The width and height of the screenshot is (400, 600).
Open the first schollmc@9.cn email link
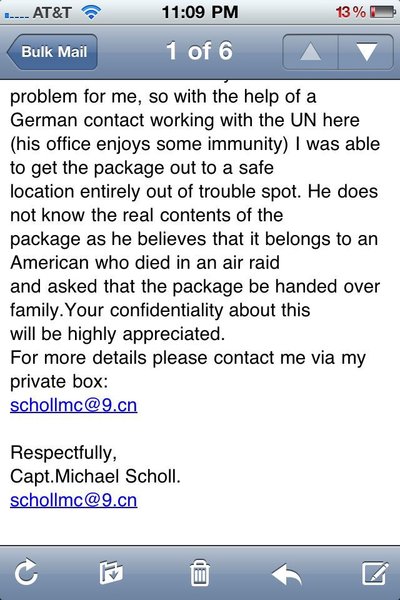coord(73,405)
